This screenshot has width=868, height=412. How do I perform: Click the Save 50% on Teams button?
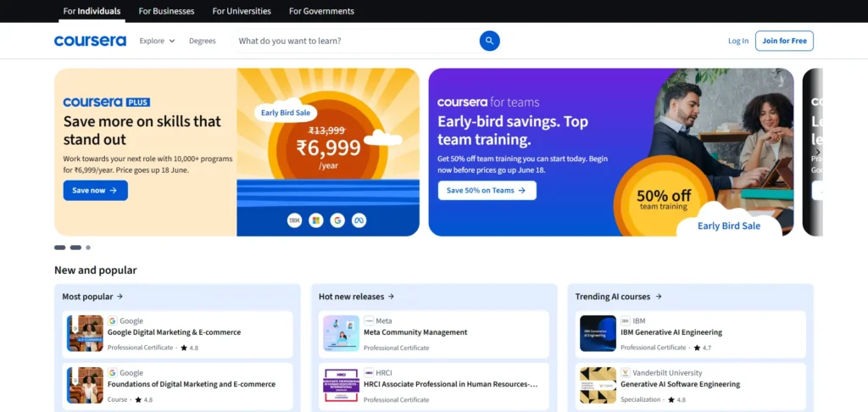click(x=487, y=191)
